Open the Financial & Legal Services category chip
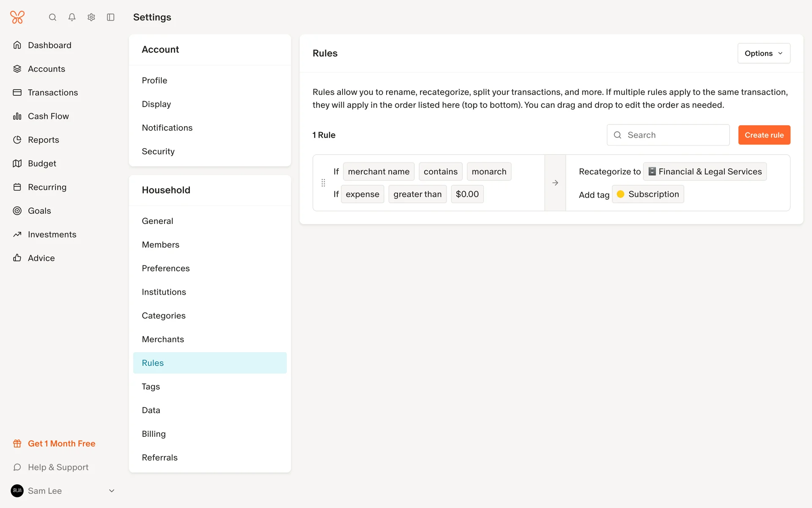The height and width of the screenshot is (508, 812). click(705, 171)
